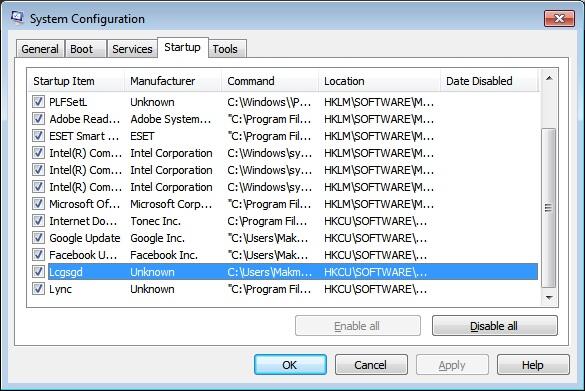Confirm with the OK button

pos(290,365)
